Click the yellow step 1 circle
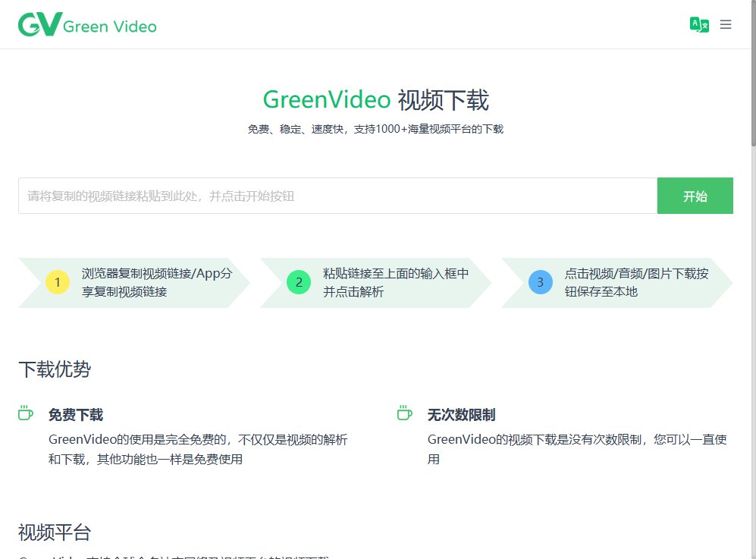The width and height of the screenshot is (756, 559). (x=58, y=282)
